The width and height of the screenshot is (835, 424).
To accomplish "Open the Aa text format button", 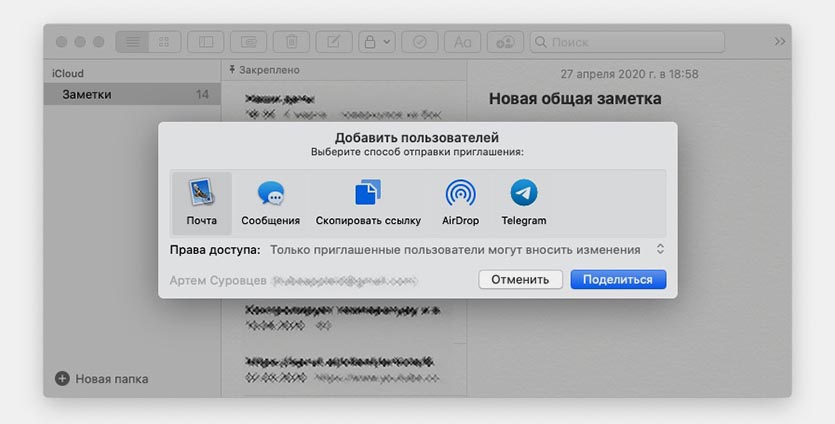I will (462, 42).
